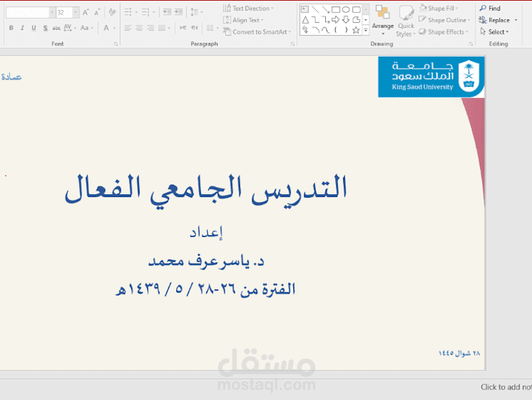The height and width of the screenshot is (400, 532).
Task: Align text left
Action: point(128,28)
